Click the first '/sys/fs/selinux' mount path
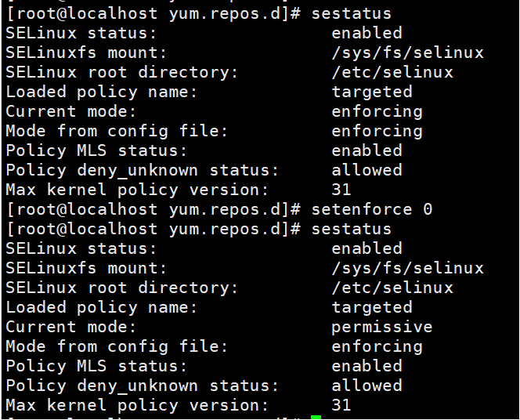This screenshot has width=520, height=420. coord(407,53)
